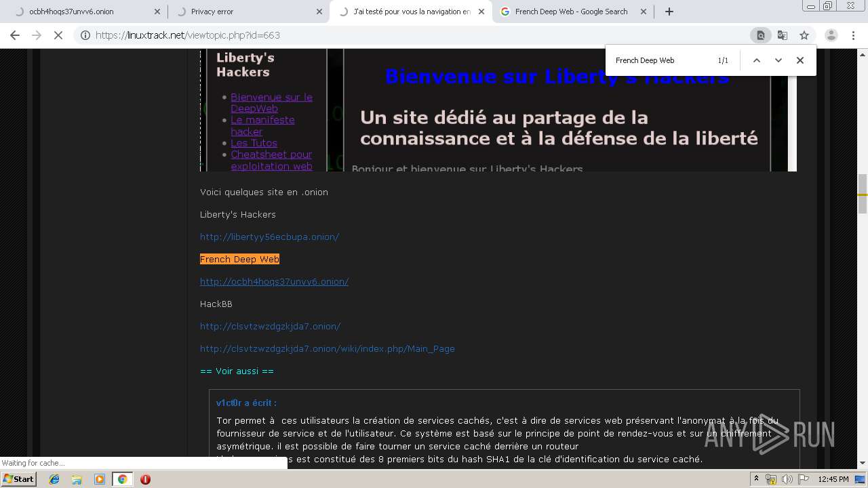Open the Chrome three-dot menu

(853, 35)
